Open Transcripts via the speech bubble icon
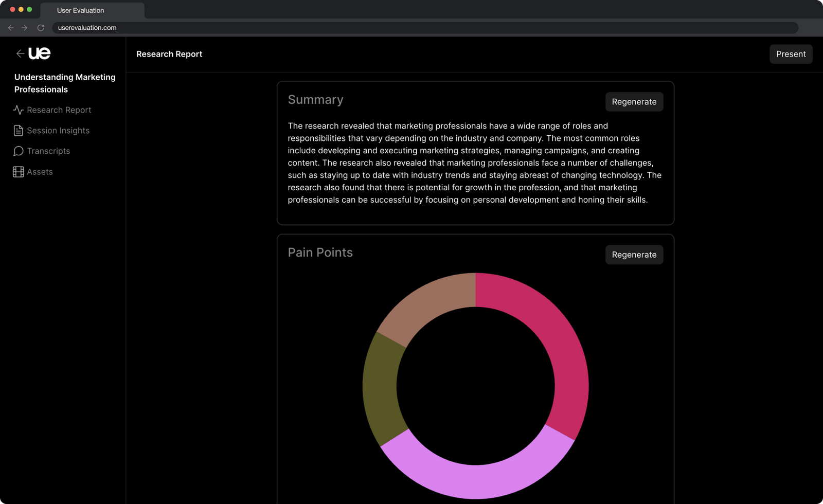The image size is (823, 504). pos(18,151)
